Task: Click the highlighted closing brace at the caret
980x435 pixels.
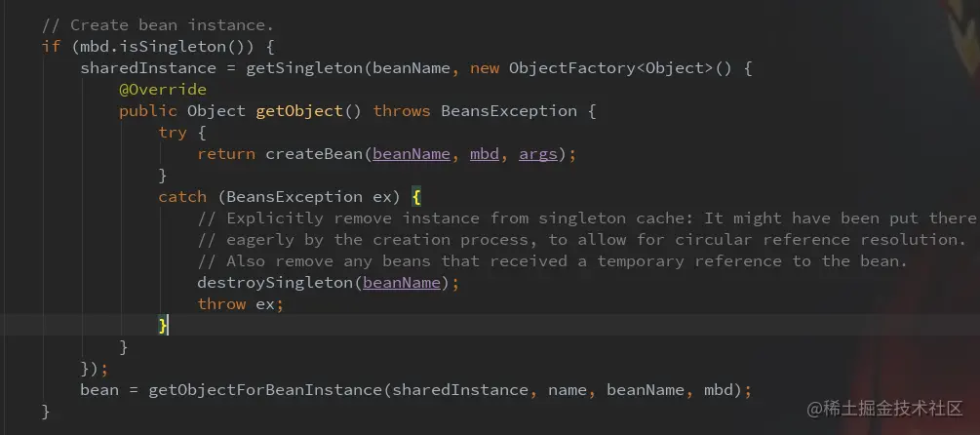Action: click(x=163, y=326)
